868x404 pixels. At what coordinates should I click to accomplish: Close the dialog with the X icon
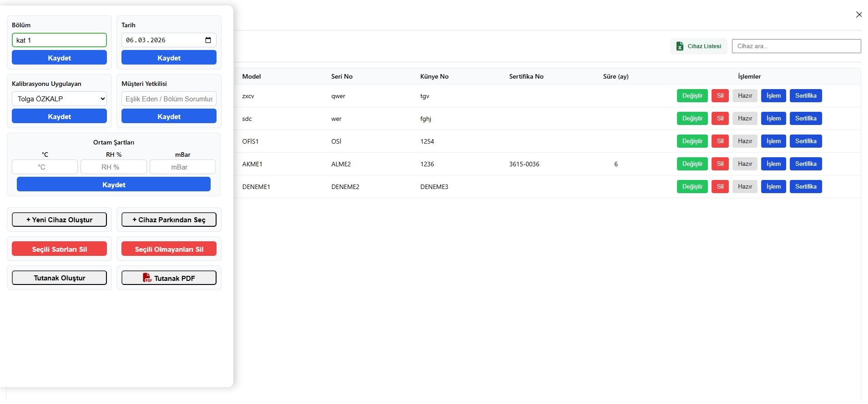coord(858,15)
